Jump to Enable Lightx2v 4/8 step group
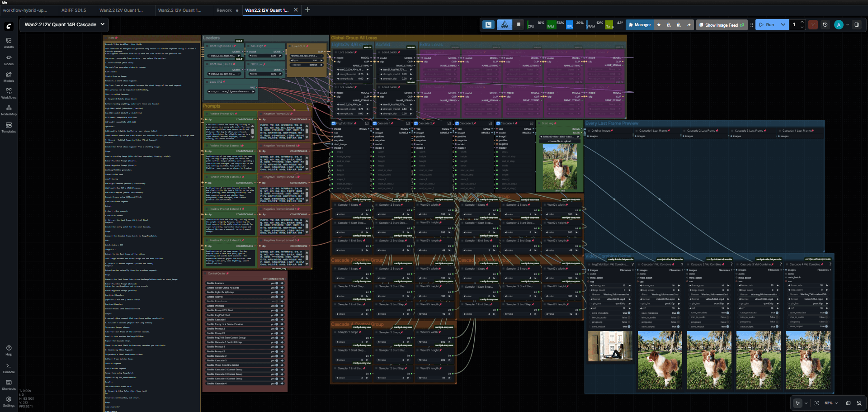This screenshot has width=868, height=412. click(282, 292)
